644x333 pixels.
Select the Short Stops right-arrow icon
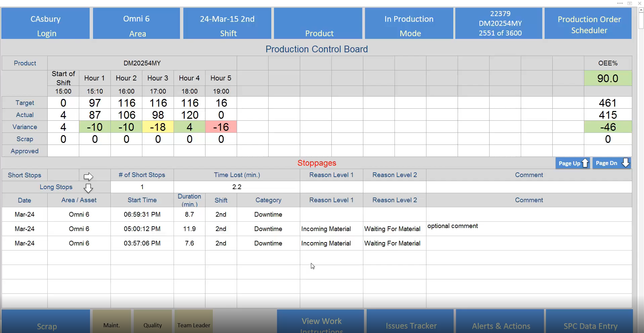tap(88, 176)
